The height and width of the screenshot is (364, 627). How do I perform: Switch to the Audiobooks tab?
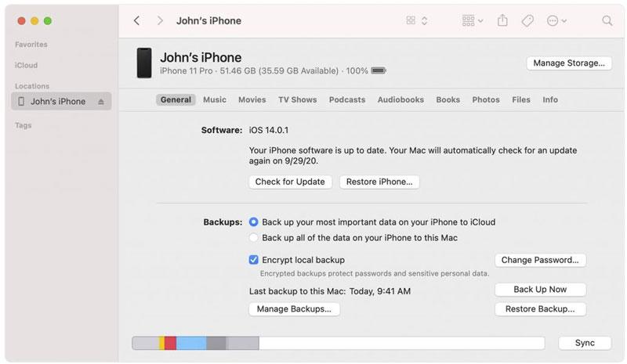click(400, 100)
